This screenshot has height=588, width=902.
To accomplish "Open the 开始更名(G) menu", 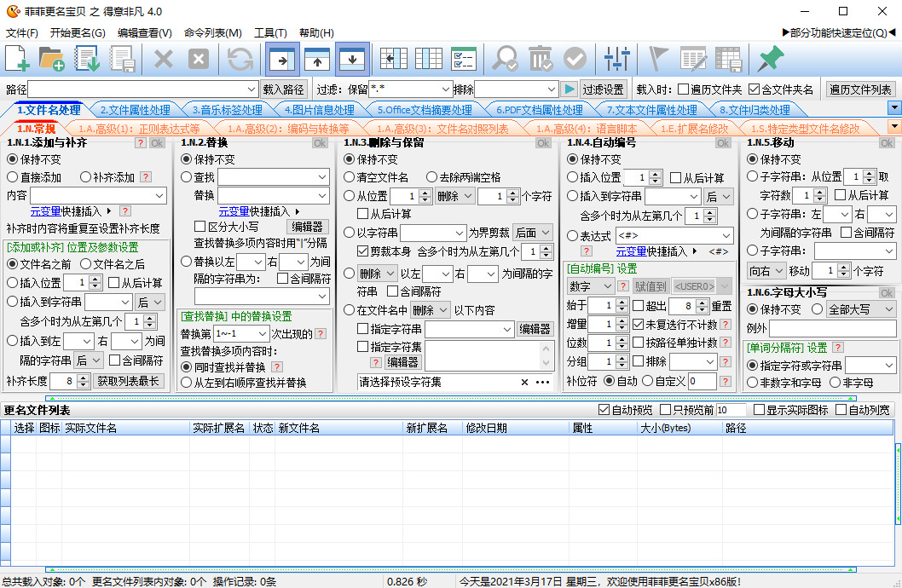I will click(x=78, y=32).
